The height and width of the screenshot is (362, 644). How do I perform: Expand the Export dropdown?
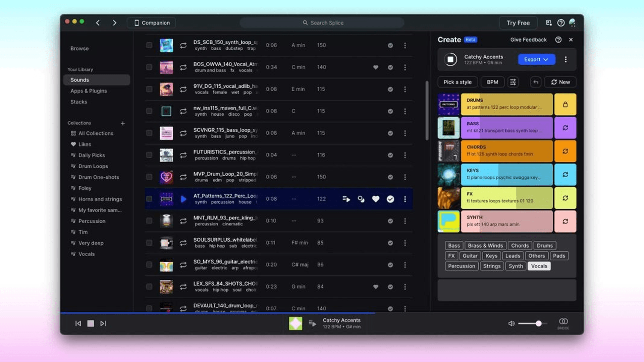click(536, 59)
